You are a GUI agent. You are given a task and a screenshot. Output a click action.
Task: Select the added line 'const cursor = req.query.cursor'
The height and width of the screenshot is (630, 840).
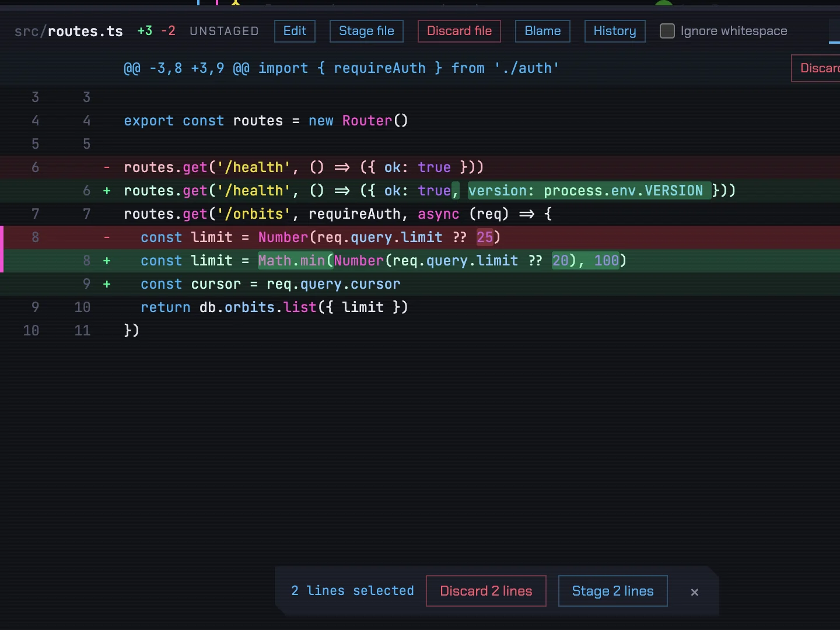420,284
